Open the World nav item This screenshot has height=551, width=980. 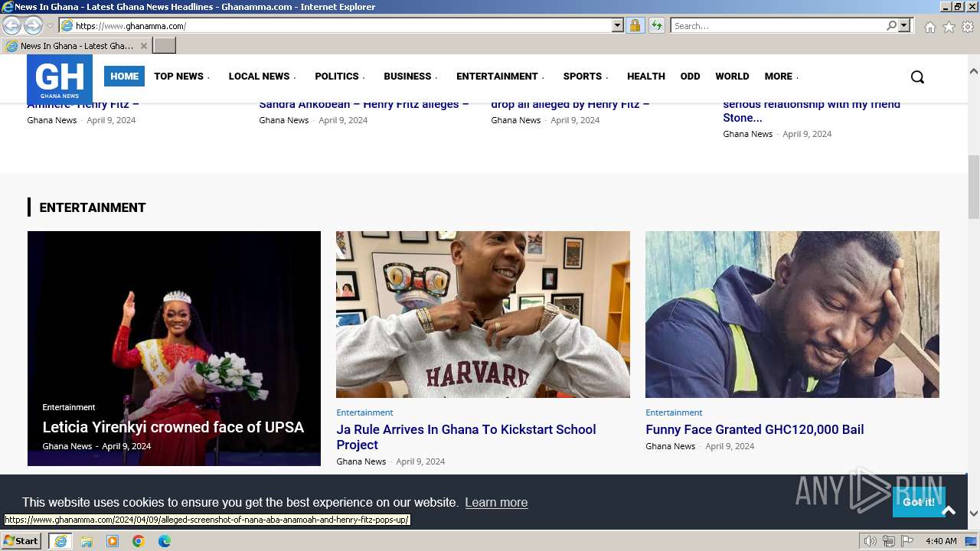click(732, 77)
